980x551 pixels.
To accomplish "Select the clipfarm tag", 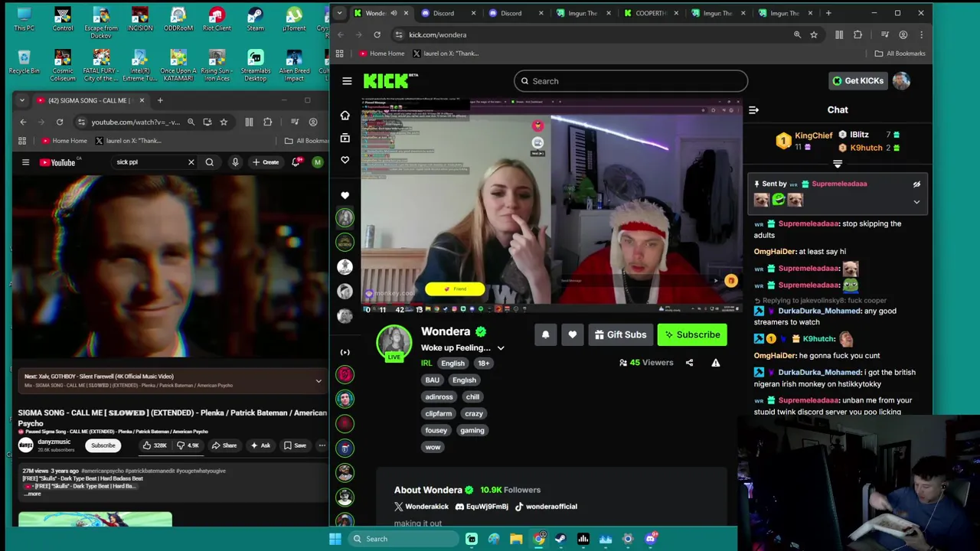I will click(x=439, y=413).
